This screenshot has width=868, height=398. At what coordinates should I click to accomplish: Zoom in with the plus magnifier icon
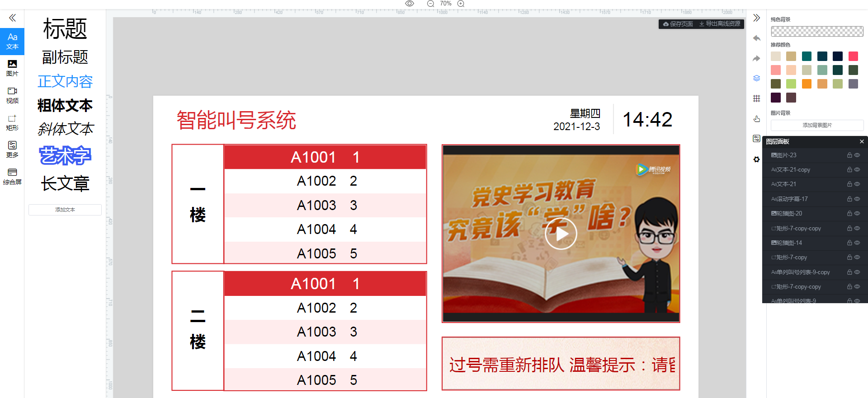(461, 4)
